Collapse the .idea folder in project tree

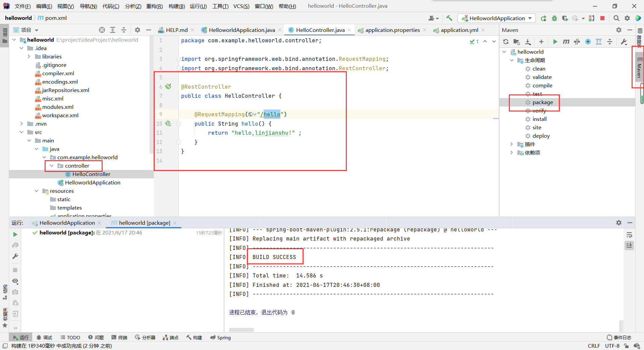(x=21, y=48)
